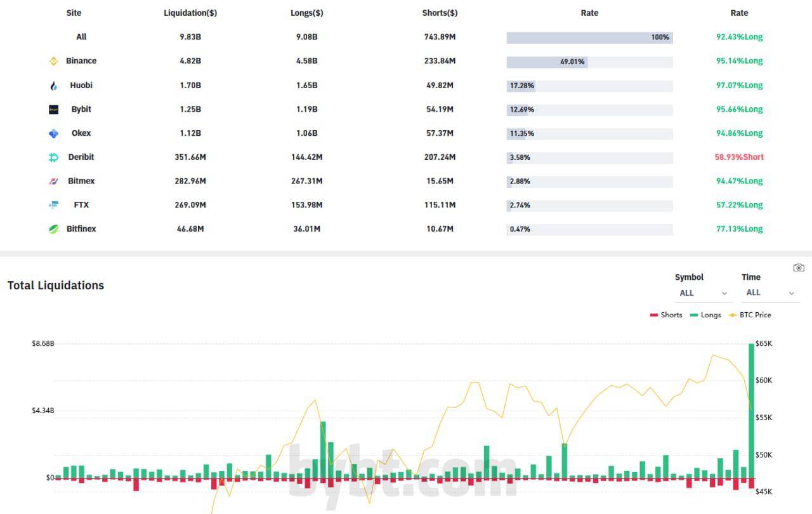Click the Deribit logo icon
The image size is (812, 514).
point(54,157)
